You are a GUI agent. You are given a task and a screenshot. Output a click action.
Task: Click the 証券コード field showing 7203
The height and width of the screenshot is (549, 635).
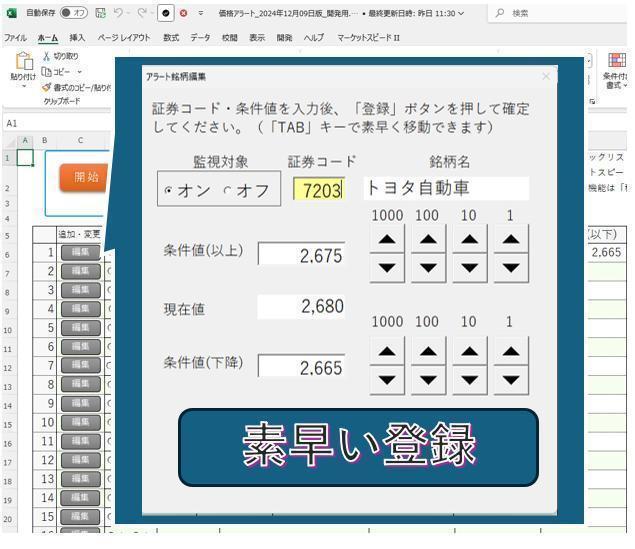click(x=320, y=189)
